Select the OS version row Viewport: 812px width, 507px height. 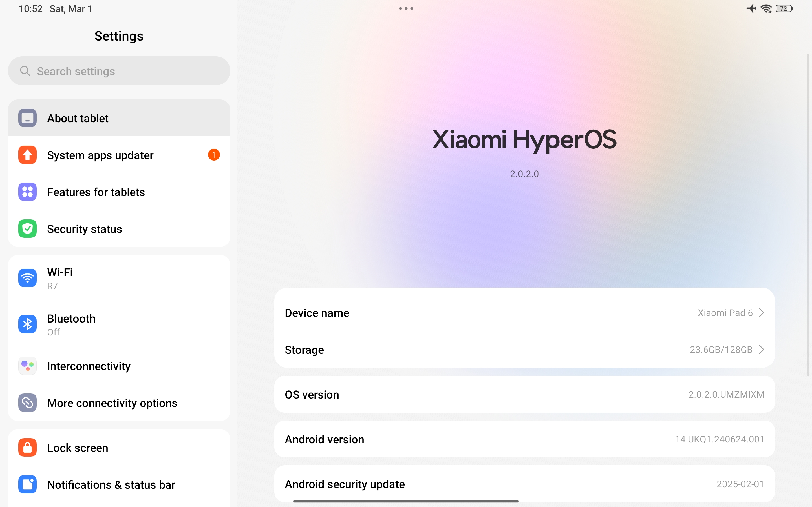pos(524,394)
